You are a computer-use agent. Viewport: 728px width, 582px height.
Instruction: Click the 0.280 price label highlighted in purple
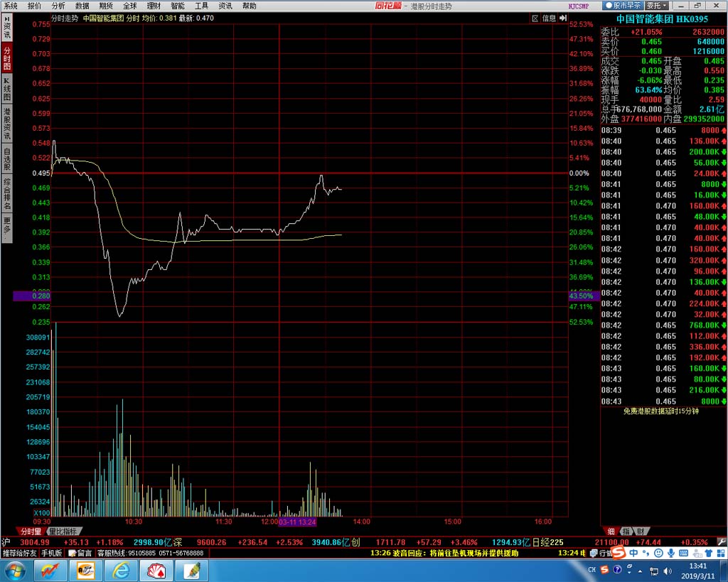pyautogui.click(x=31, y=296)
